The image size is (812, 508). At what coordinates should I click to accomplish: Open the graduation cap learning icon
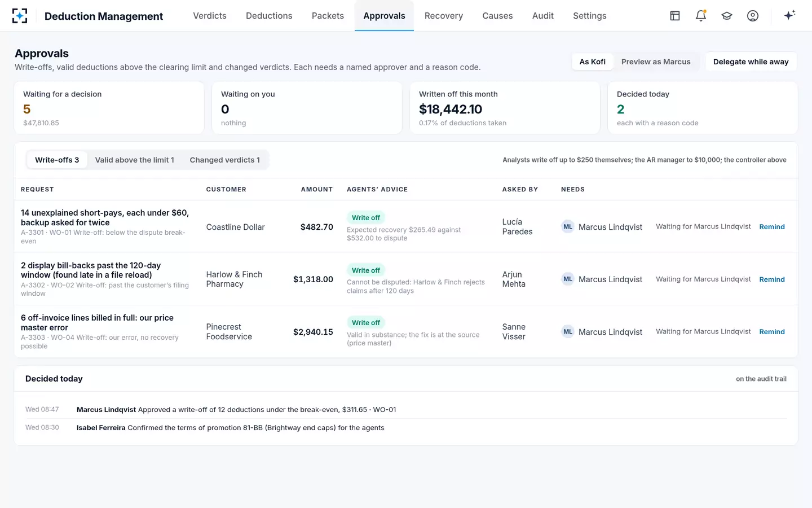pos(727,16)
